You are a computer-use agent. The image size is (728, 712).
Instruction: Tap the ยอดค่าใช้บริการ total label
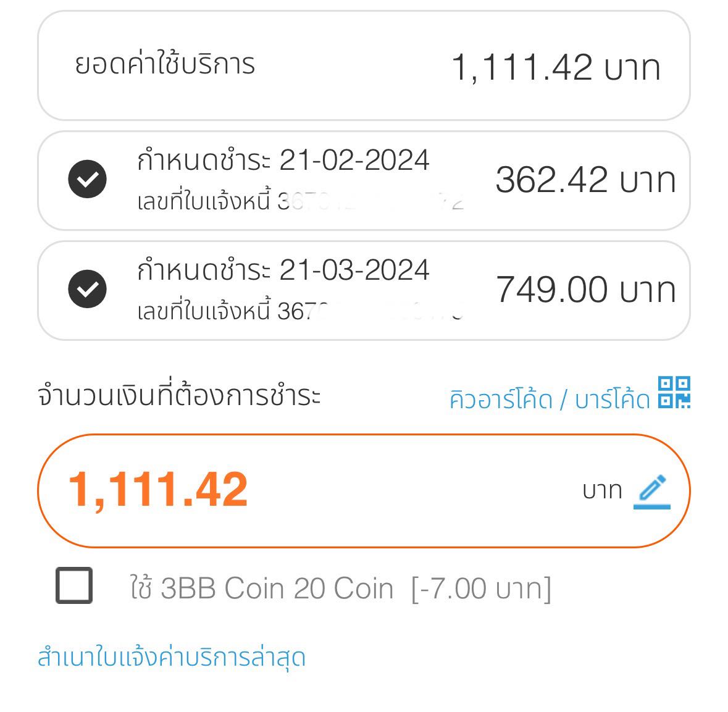pos(165,64)
